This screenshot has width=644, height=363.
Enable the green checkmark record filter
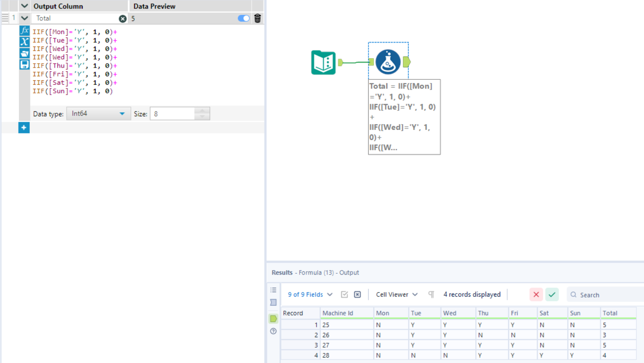pos(551,294)
